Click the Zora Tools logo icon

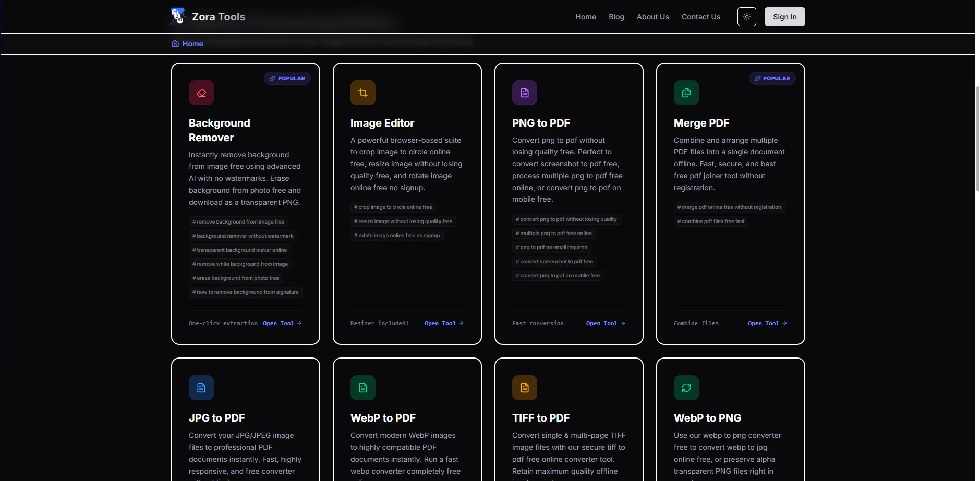tap(178, 16)
